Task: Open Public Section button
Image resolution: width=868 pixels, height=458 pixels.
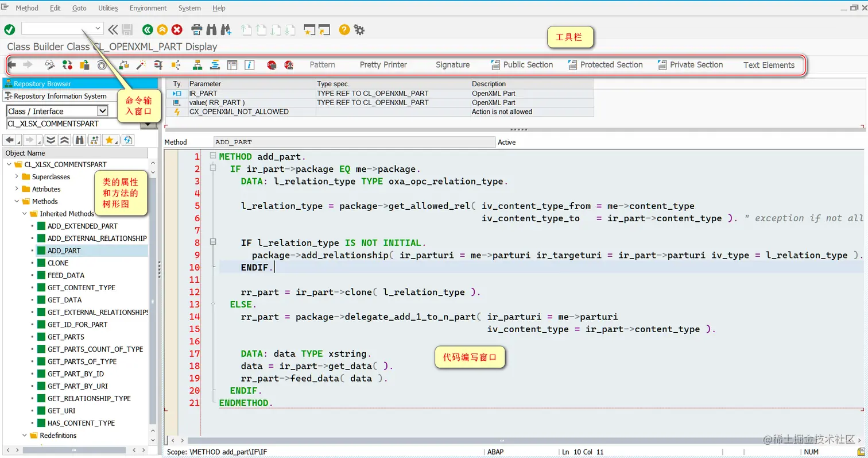Action: [x=522, y=65]
